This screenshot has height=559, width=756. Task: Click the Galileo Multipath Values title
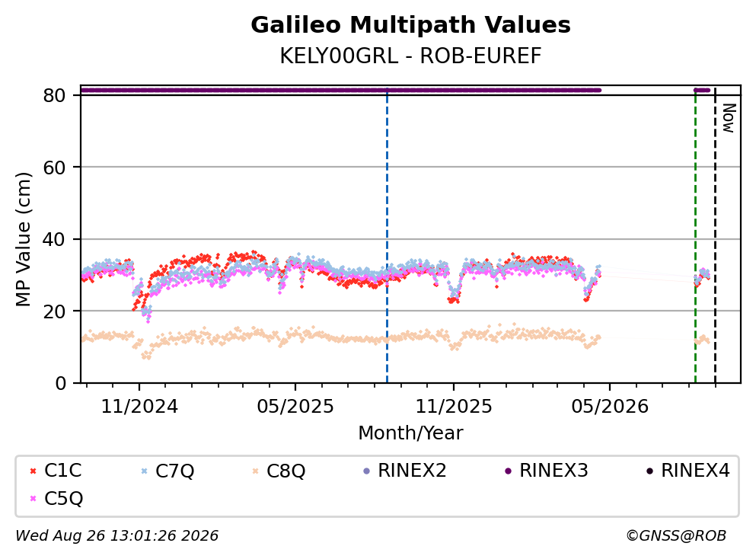411,25
